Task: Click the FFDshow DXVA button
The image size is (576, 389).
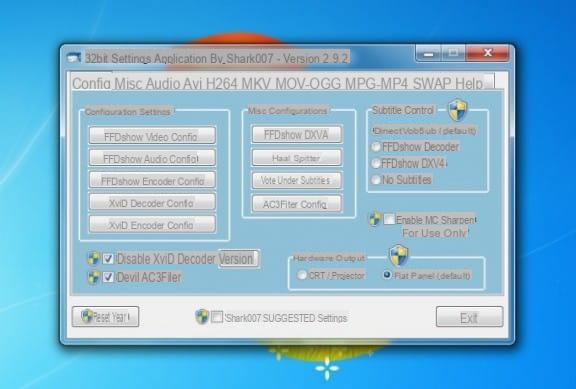Action: coord(296,134)
